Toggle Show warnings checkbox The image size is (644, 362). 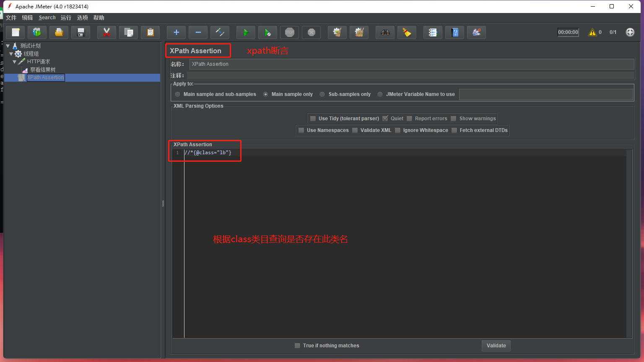pos(454,119)
